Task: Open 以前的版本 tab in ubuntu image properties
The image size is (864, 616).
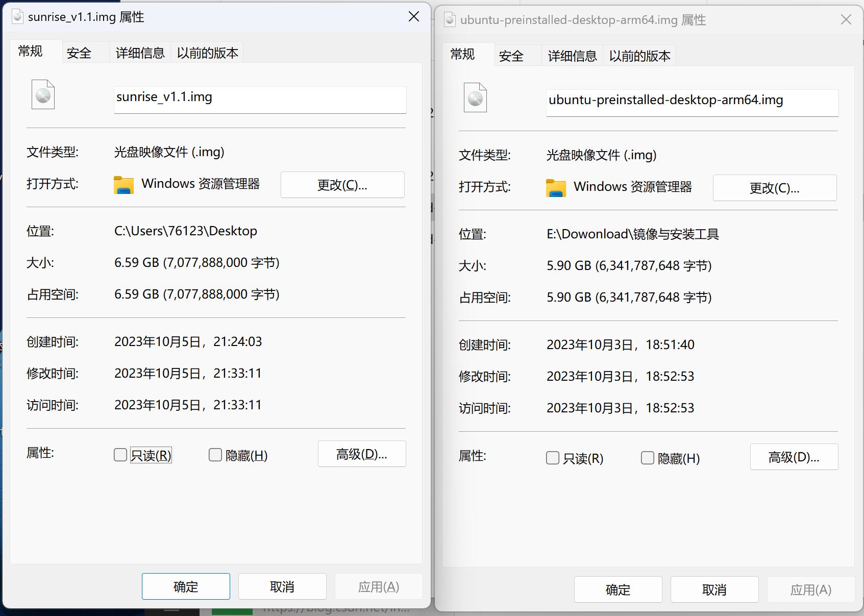Action: pos(639,56)
